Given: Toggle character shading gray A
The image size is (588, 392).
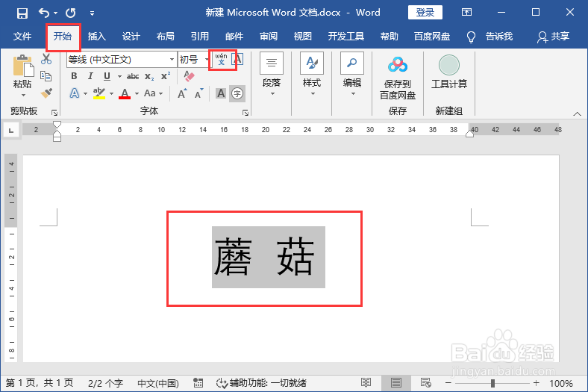Looking at the screenshot, I should [x=221, y=93].
